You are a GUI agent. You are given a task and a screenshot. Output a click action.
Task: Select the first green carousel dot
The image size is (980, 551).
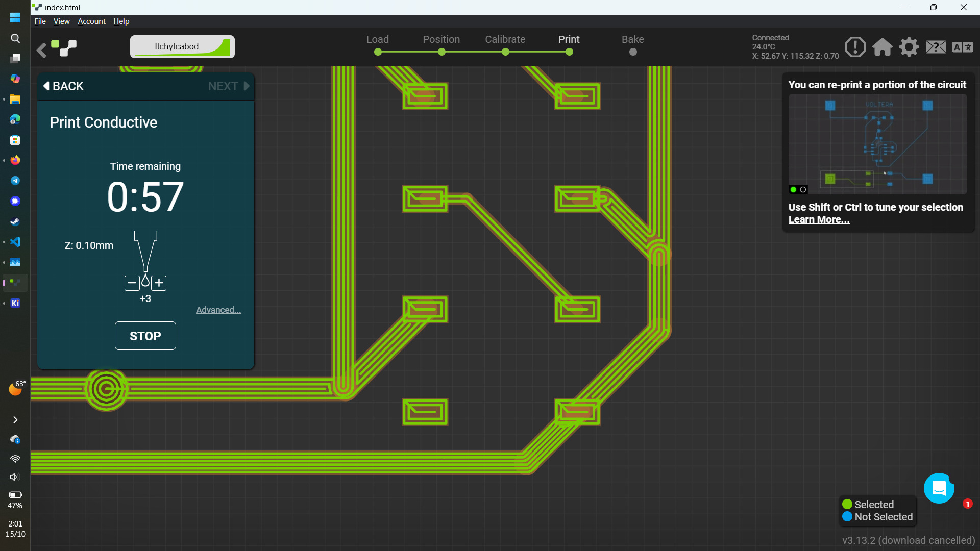(x=793, y=189)
